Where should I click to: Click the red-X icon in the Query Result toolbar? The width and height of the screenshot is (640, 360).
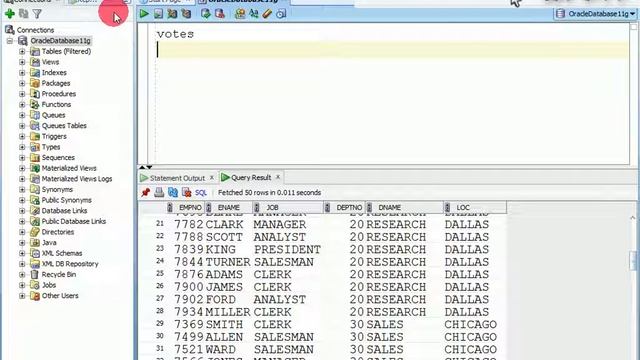(187, 192)
